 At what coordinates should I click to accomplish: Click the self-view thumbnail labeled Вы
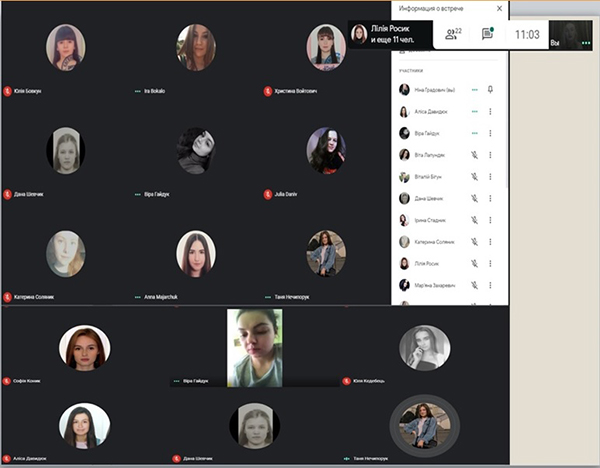tap(571, 35)
